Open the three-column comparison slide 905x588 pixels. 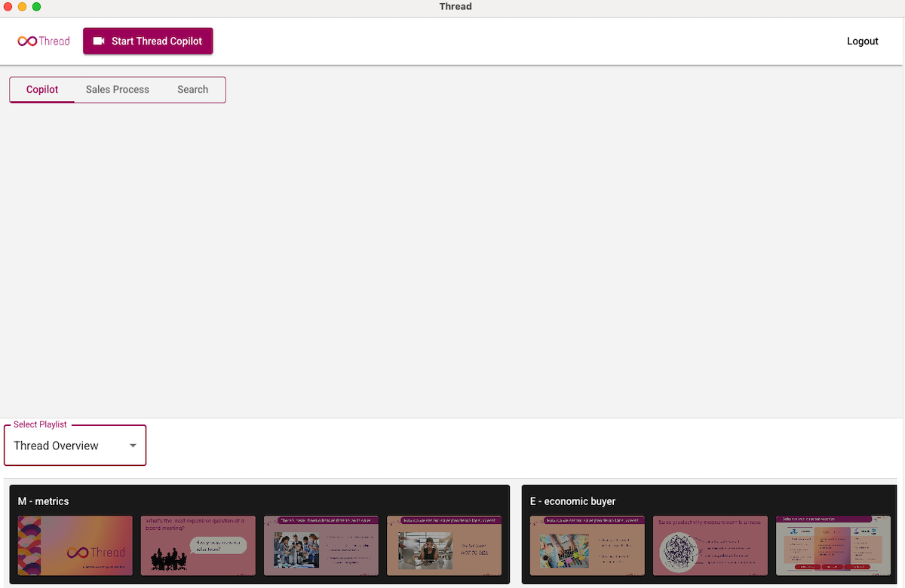833,546
